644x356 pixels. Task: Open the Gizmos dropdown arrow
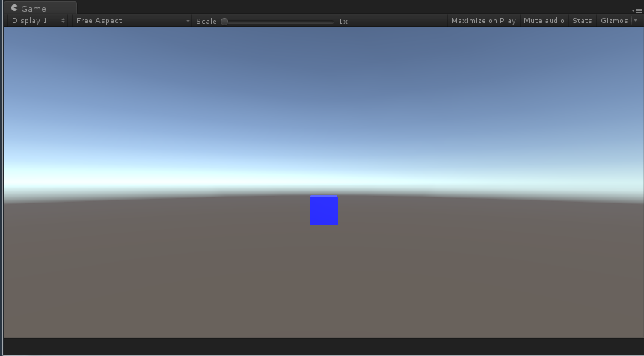click(635, 21)
